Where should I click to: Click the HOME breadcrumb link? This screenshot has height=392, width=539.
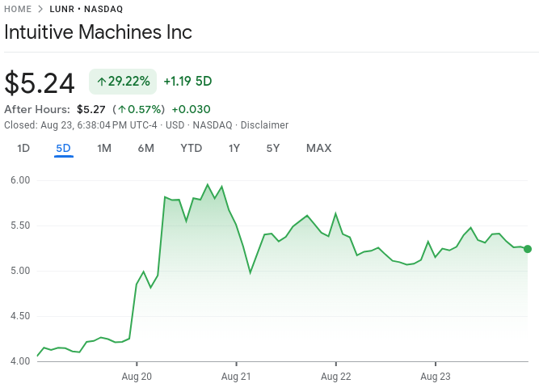18,9
